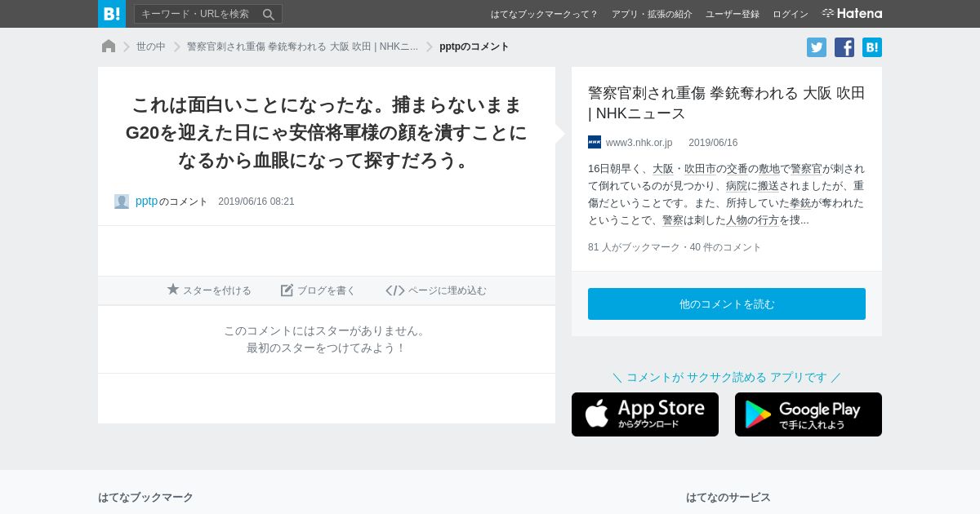Share this comment on Twitter

tap(817, 47)
